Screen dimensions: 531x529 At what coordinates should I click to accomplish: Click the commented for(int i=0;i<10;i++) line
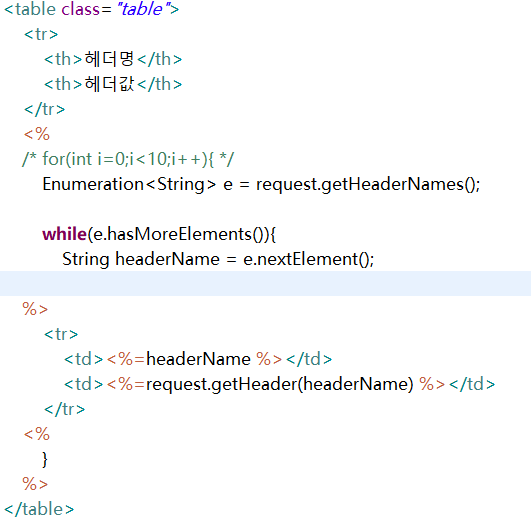click(128, 159)
